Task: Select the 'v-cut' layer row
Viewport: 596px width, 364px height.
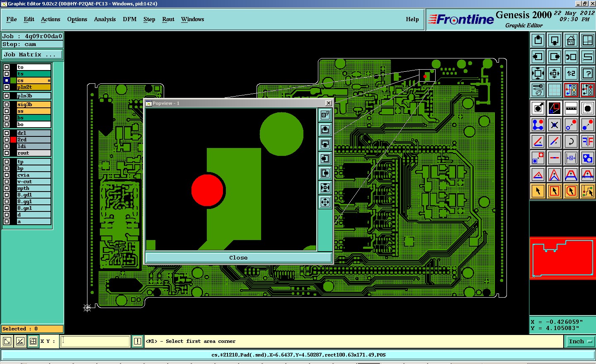Action: (x=34, y=182)
